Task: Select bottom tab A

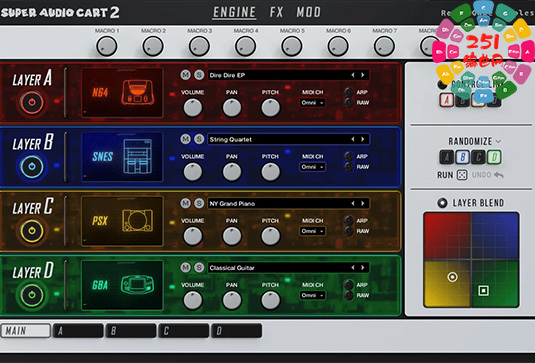Action: coord(78,331)
